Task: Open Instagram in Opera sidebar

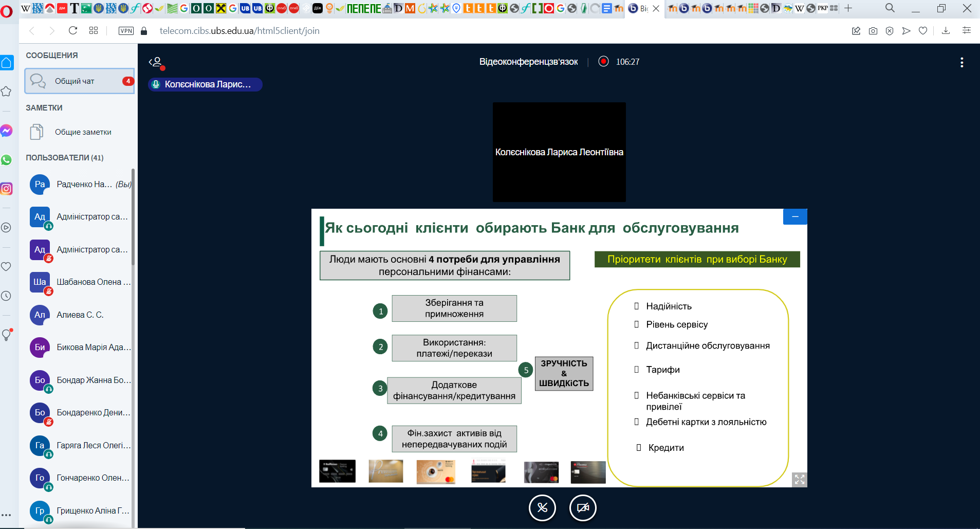Action: [7, 189]
